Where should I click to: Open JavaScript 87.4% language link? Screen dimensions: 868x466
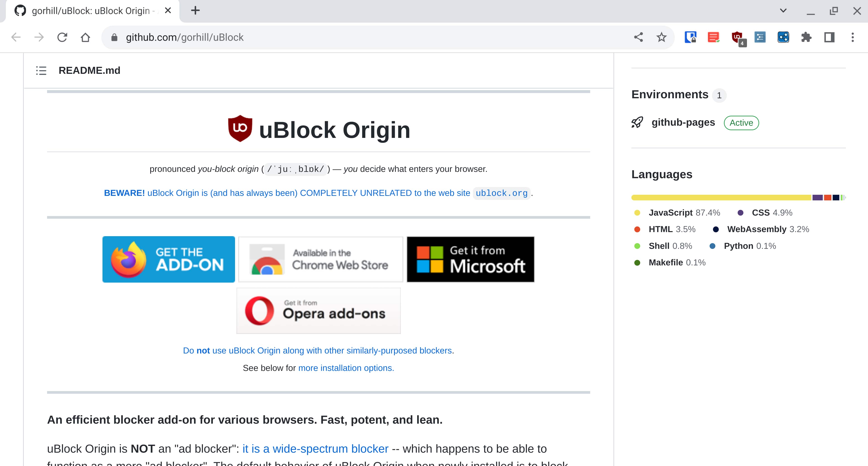click(x=677, y=213)
